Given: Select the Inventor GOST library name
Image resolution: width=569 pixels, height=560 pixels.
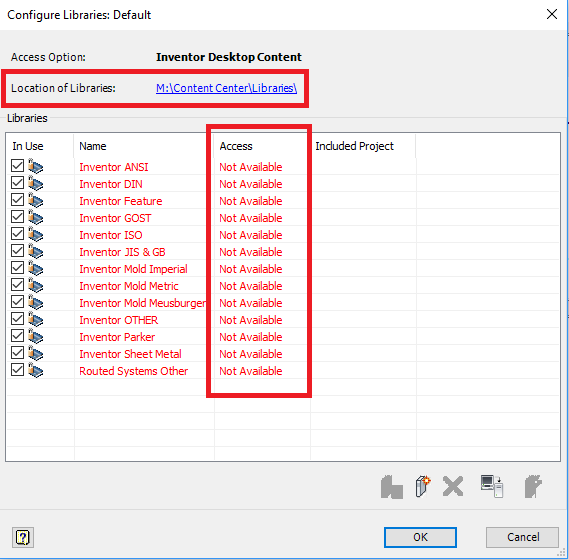Looking at the screenshot, I should click(115, 218).
